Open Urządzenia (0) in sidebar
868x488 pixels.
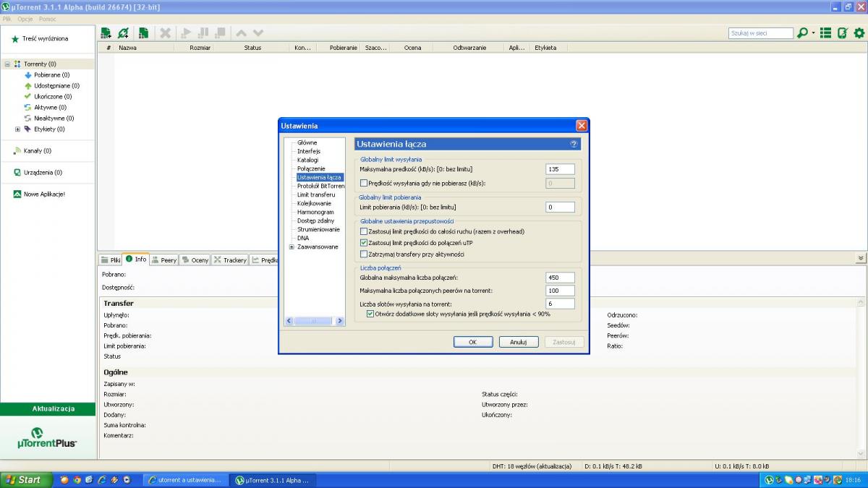(38, 173)
